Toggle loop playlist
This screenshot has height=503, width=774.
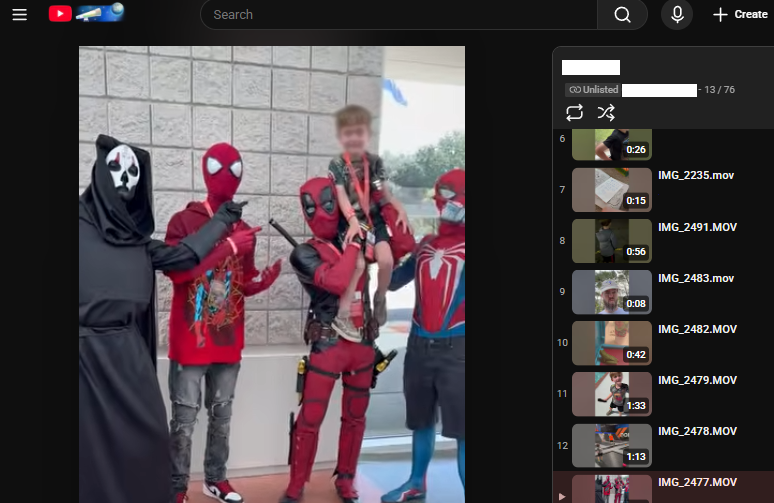[x=574, y=112]
